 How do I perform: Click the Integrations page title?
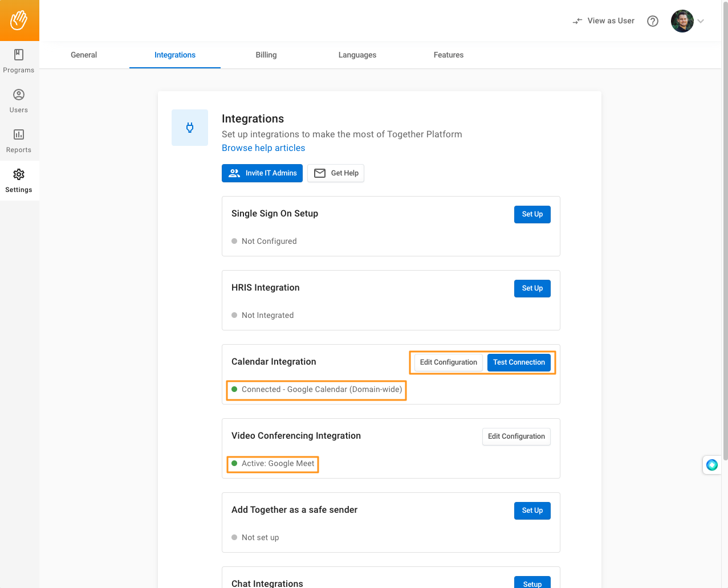point(253,119)
